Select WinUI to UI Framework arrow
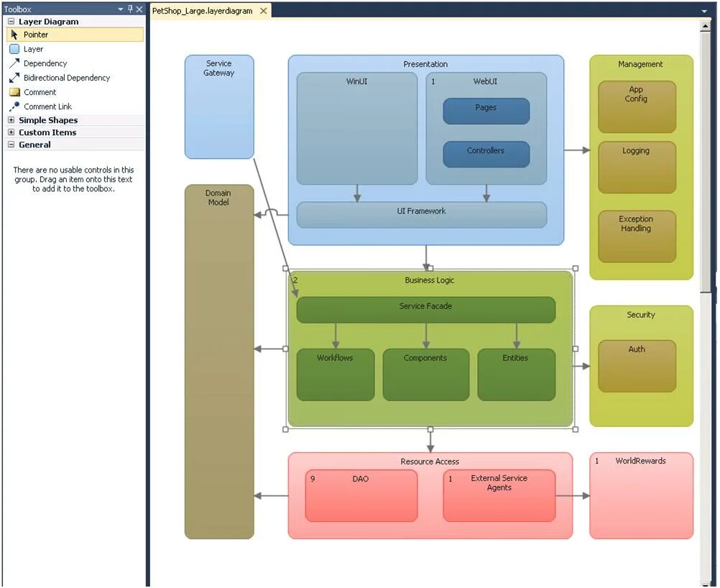The height and width of the screenshot is (588, 720). tap(357, 193)
